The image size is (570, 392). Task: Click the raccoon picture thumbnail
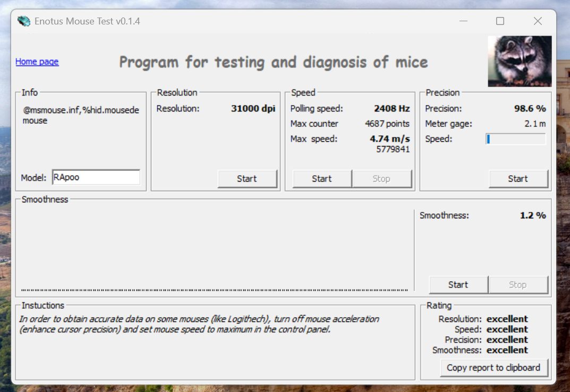pos(520,61)
